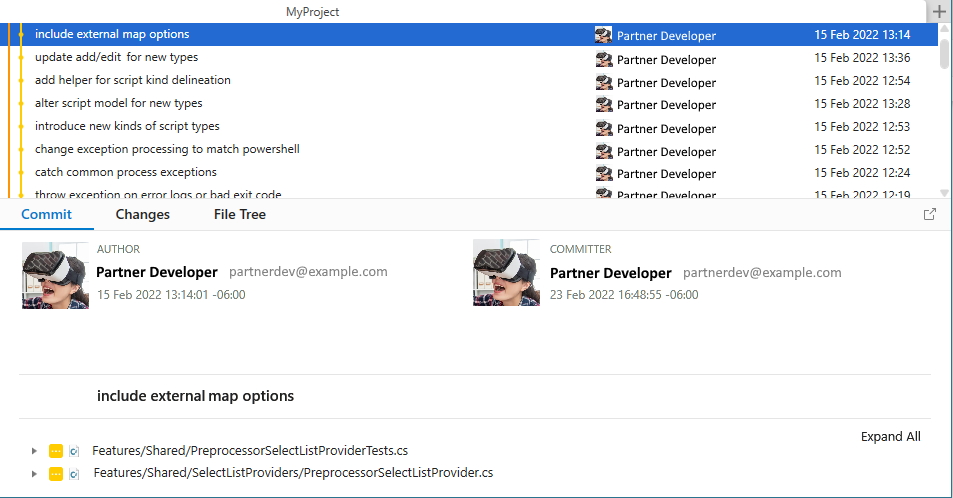Select commit 'add helper for script kind delineation'
This screenshot has width=953, height=498.
tap(469, 80)
